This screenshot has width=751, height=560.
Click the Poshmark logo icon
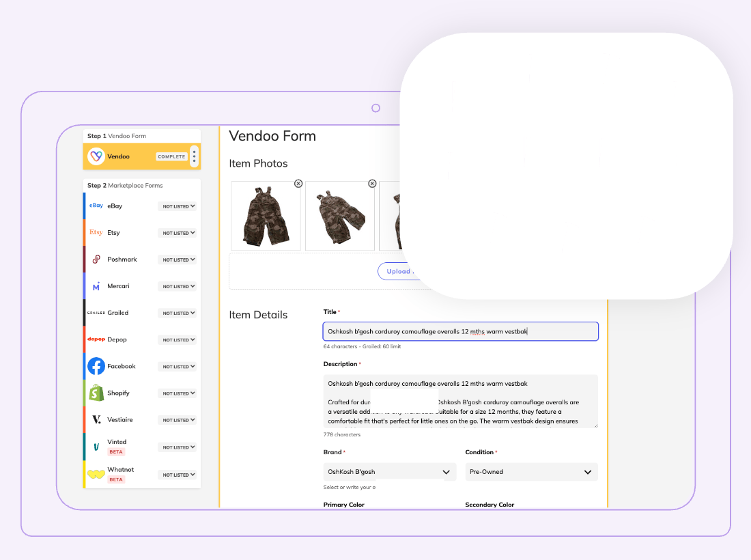coord(96,259)
